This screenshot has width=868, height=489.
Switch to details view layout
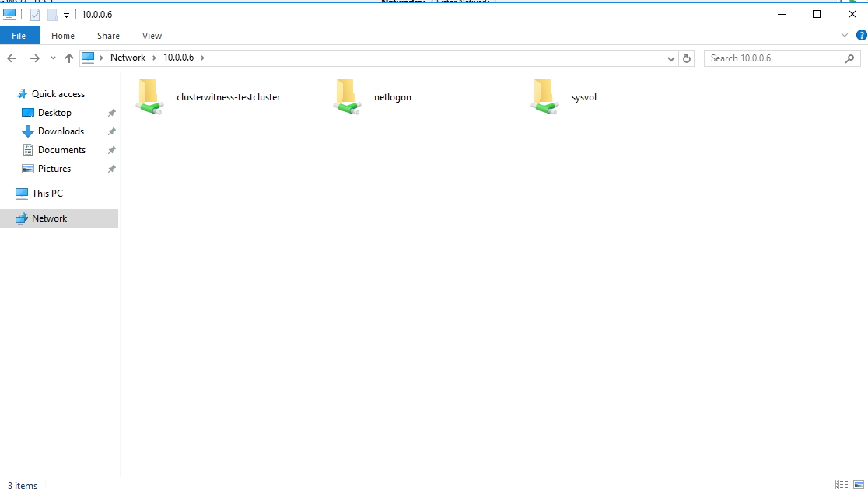pyautogui.click(x=841, y=485)
